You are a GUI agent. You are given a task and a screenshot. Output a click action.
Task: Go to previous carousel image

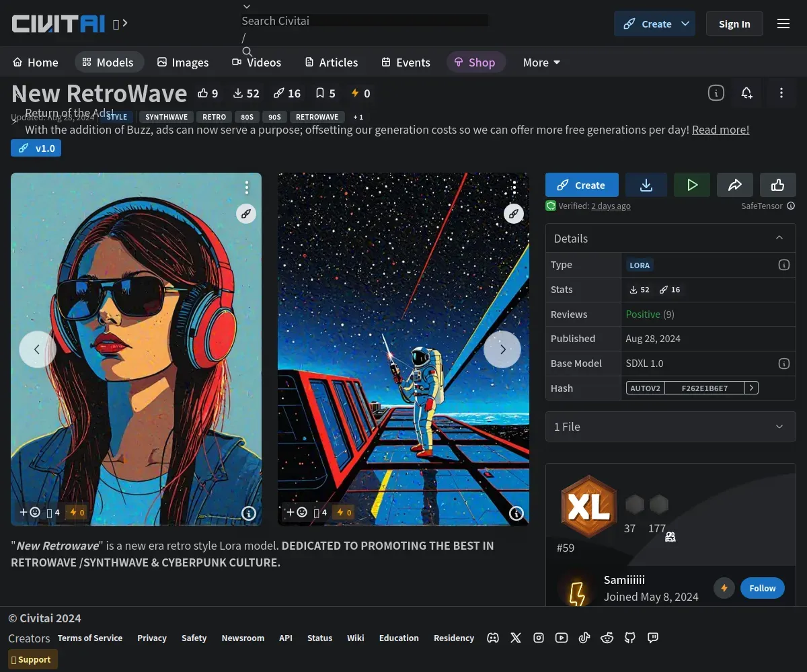(x=37, y=349)
